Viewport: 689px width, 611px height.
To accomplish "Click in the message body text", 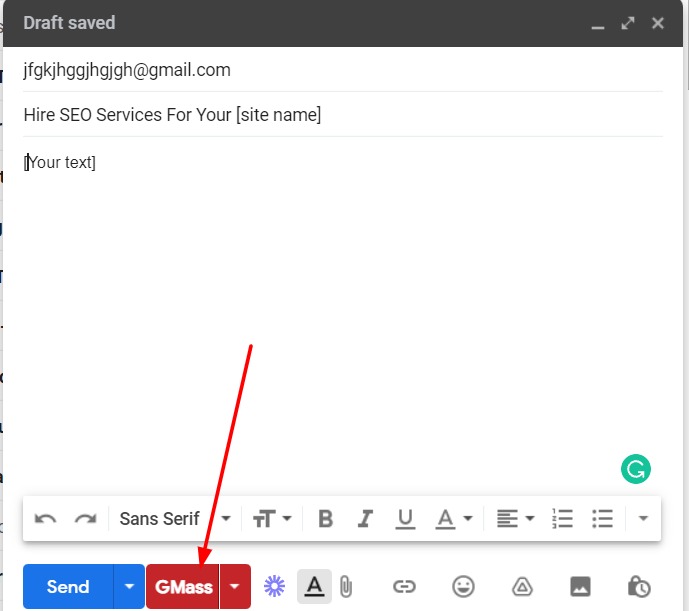I will (x=60, y=162).
